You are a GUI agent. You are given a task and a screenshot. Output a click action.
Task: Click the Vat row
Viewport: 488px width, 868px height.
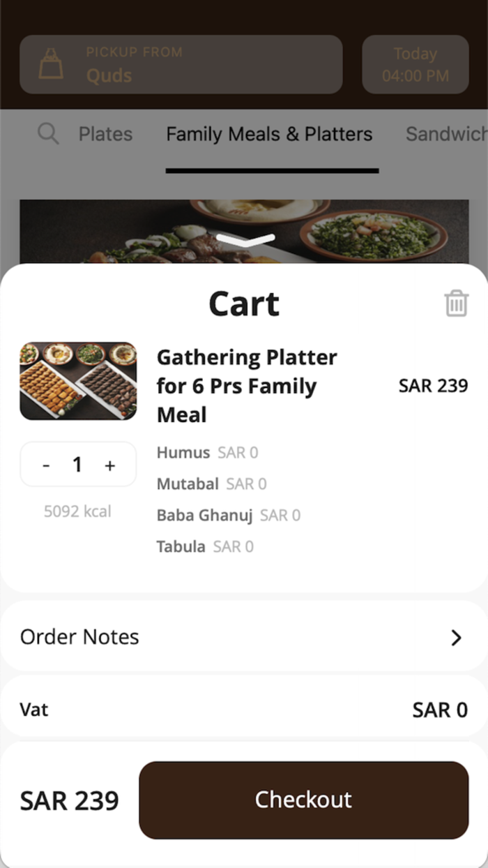pyautogui.click(x=244, y=709)
